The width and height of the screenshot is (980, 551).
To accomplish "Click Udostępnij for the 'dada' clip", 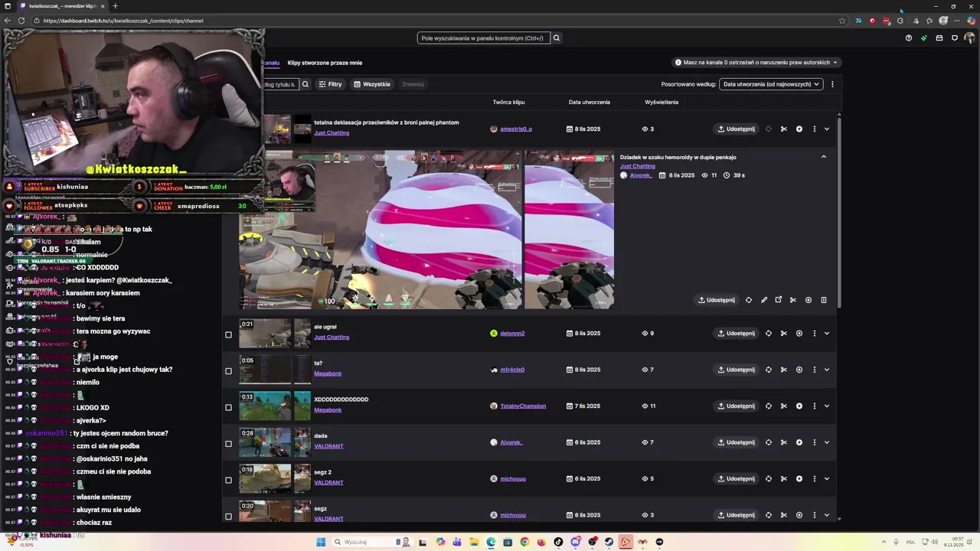I will 736,442.
